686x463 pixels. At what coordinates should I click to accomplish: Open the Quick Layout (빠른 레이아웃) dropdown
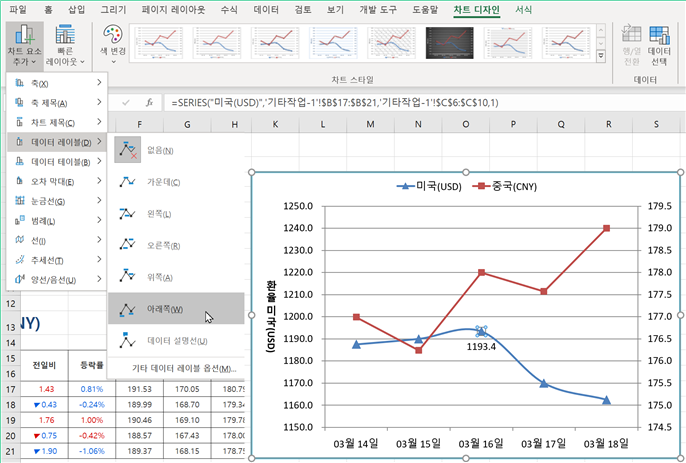(65, 45)
